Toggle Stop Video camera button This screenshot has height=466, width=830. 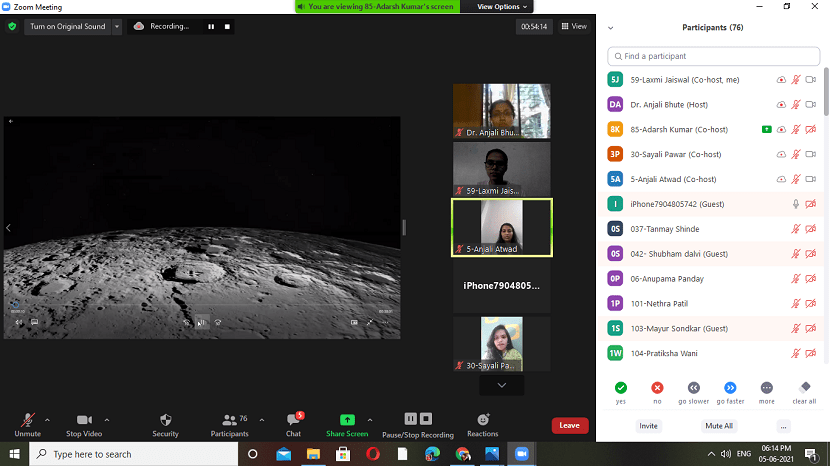tap(86, 424)
